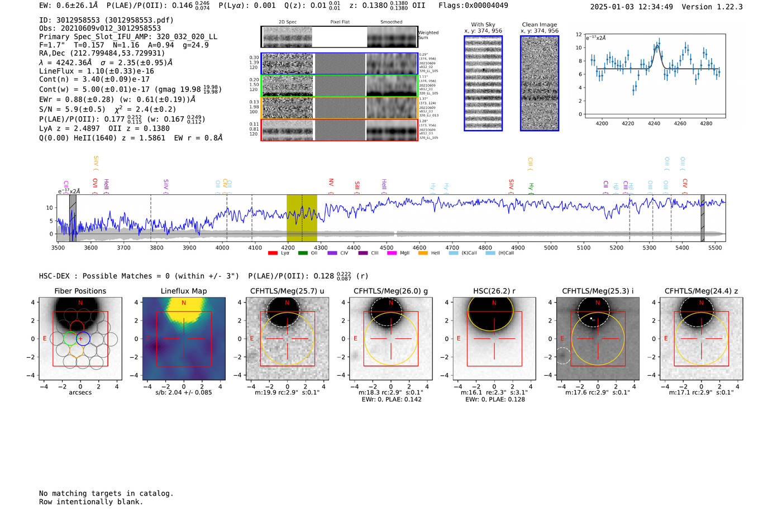Image resolution: width=782 pixels, height=532 pixels.
Task: Open the CFHTLS/Meg(25.3) i cutout
Action: [598, 339]
